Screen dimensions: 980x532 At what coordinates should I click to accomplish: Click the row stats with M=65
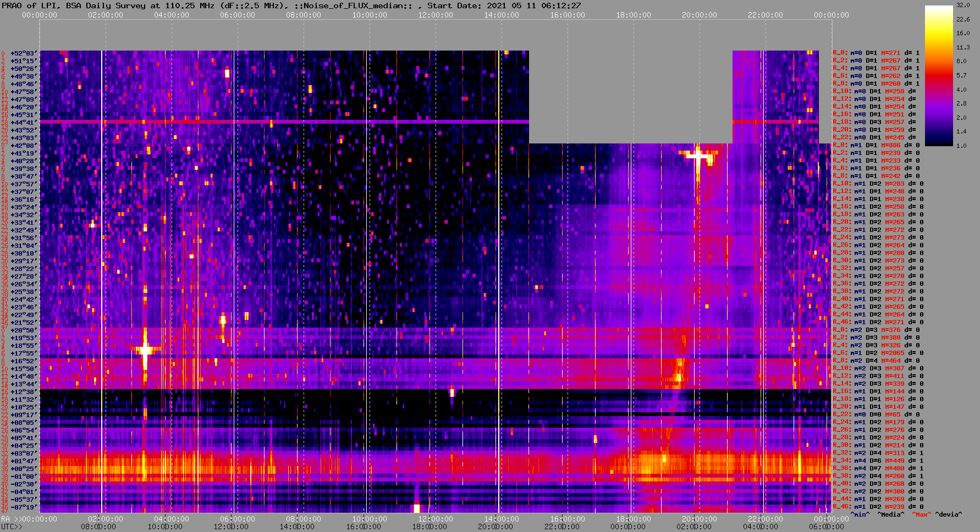click(x=877, y=415)
